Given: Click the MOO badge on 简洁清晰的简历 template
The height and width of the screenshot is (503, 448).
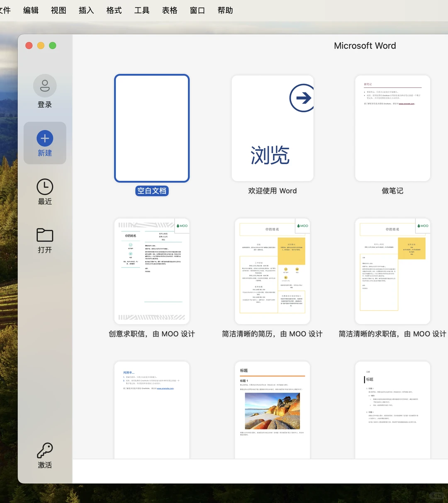Looking at the screenshot, I should 302,225.
